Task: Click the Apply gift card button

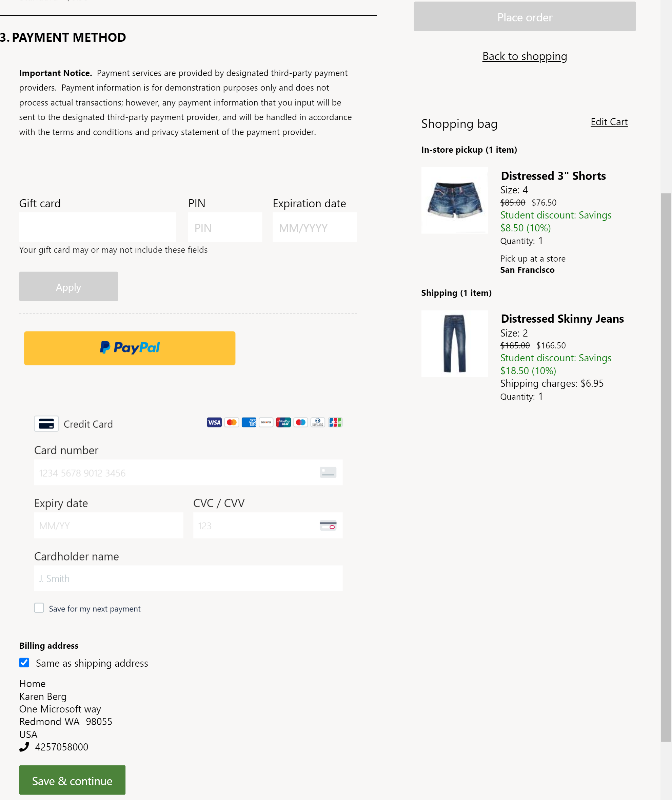Action: point(69,286)
